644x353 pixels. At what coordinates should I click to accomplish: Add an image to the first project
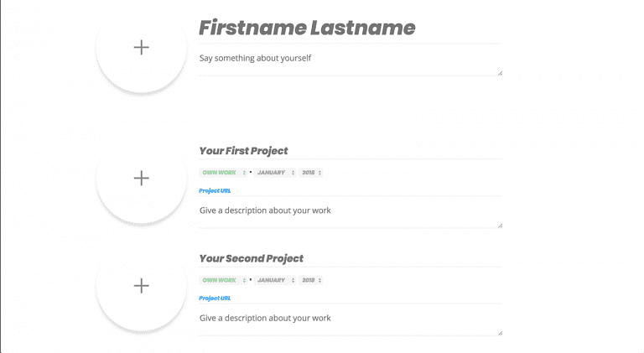coord(142,179)
